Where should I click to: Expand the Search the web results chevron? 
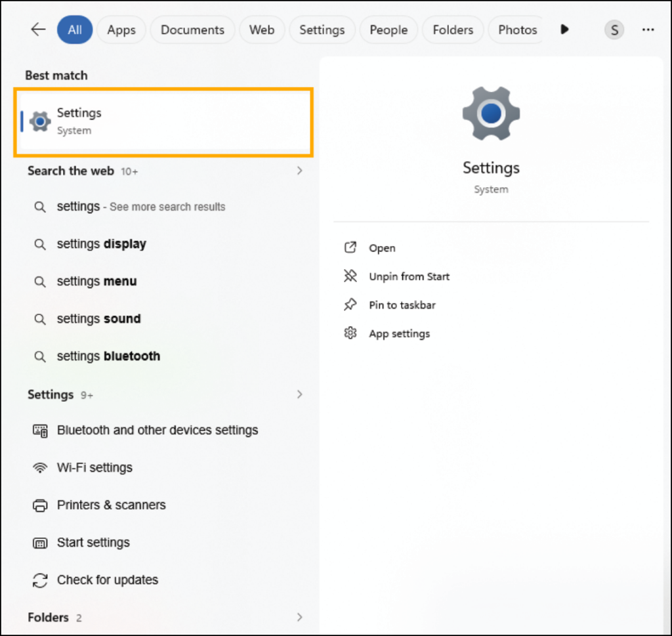[x=300, y=171]
